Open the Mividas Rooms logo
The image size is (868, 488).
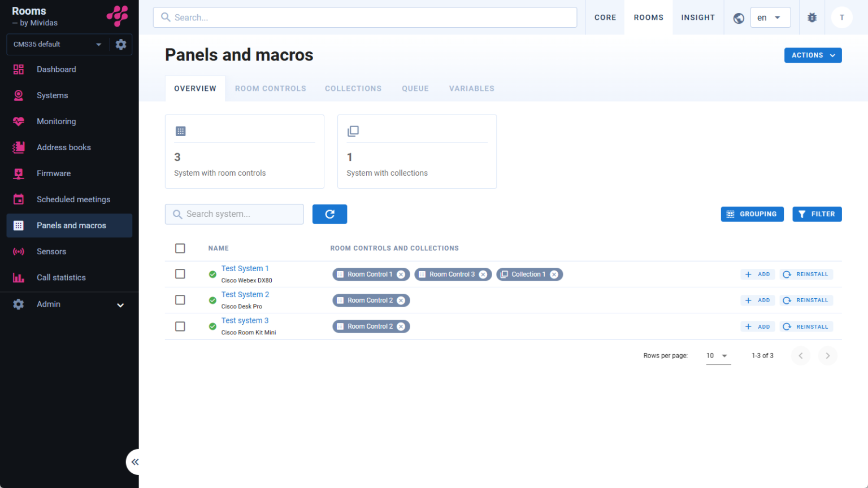(118, 16)
